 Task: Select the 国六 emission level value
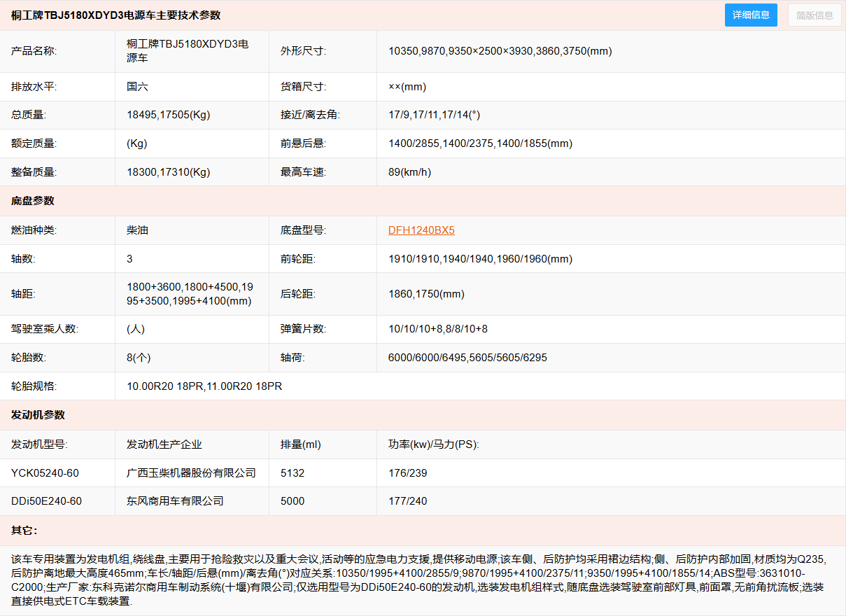click(x=137, y=87)
